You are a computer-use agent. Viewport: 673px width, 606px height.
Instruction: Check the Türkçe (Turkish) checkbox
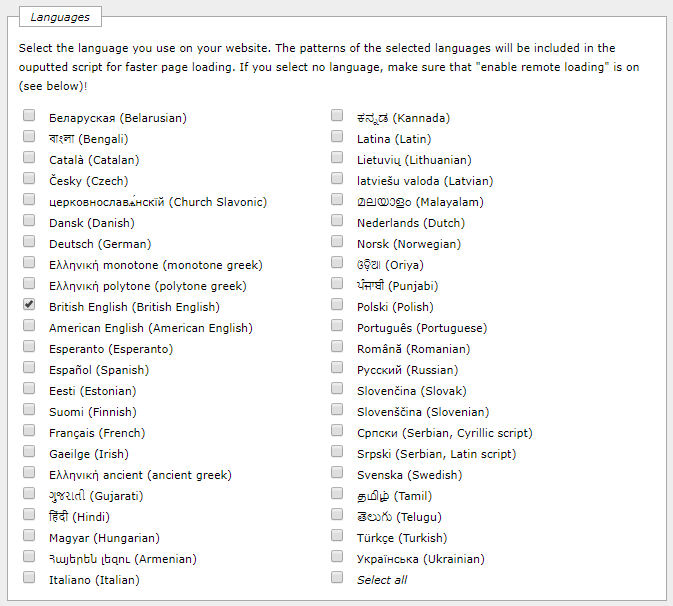click(x=337, y=535)
